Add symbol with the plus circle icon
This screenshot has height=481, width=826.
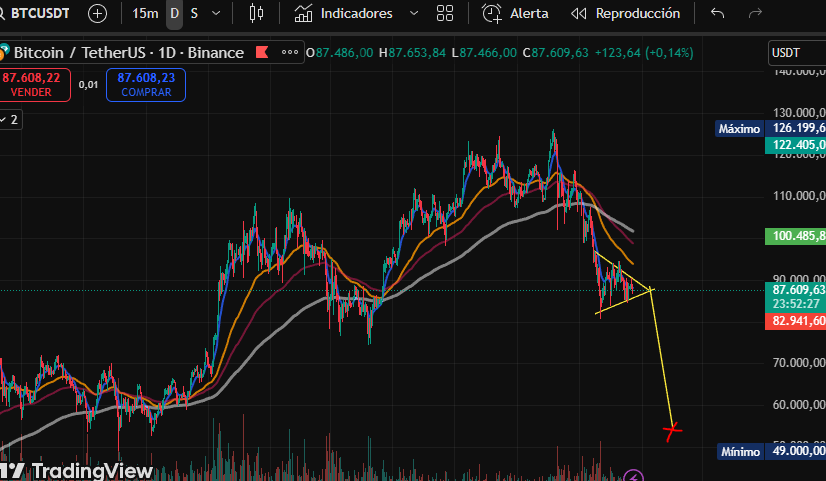point(97,13)
